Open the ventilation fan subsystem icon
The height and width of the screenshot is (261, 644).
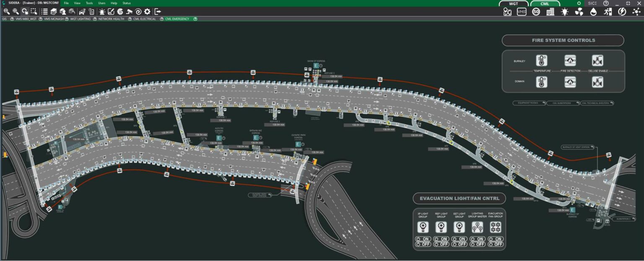coord(579,12)
